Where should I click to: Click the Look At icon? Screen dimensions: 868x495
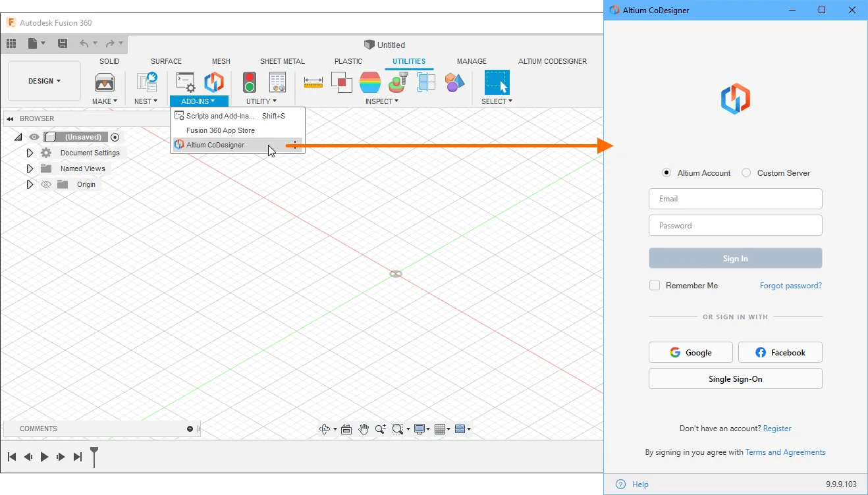tap(346, 429)
